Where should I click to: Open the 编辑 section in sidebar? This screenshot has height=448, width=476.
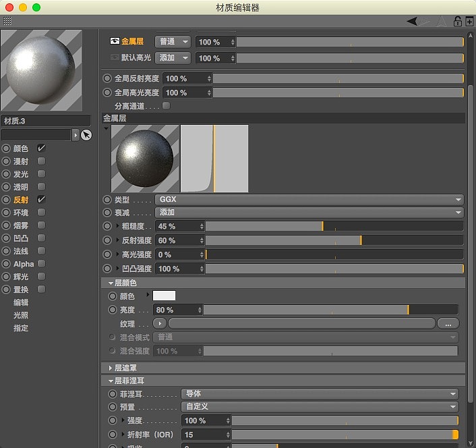pos(21,302)
